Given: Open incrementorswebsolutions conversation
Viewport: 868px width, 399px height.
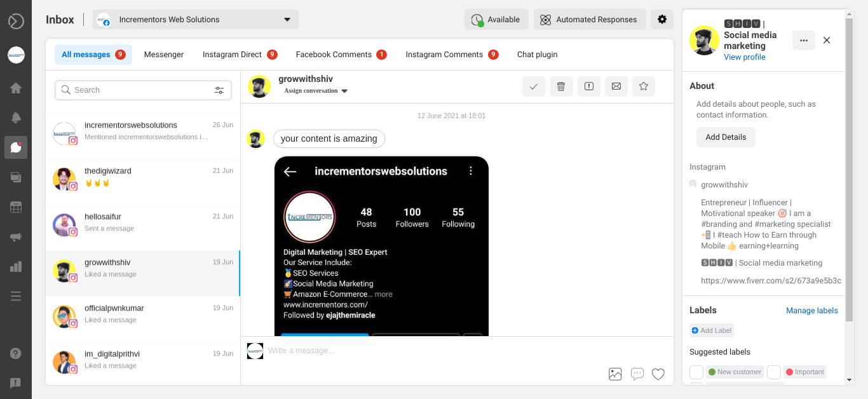Looking at the screenshot, I should pyautogui.click(x=143, y=136).
